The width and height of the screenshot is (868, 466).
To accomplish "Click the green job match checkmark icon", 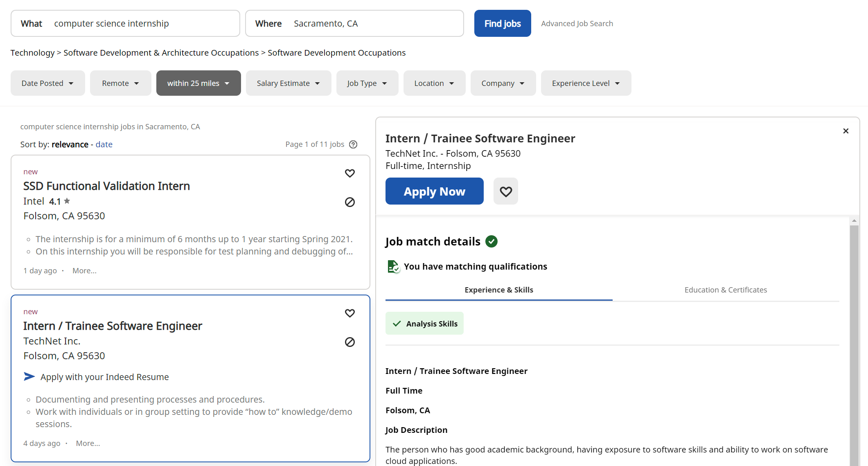I will click(x=491, y=241).
